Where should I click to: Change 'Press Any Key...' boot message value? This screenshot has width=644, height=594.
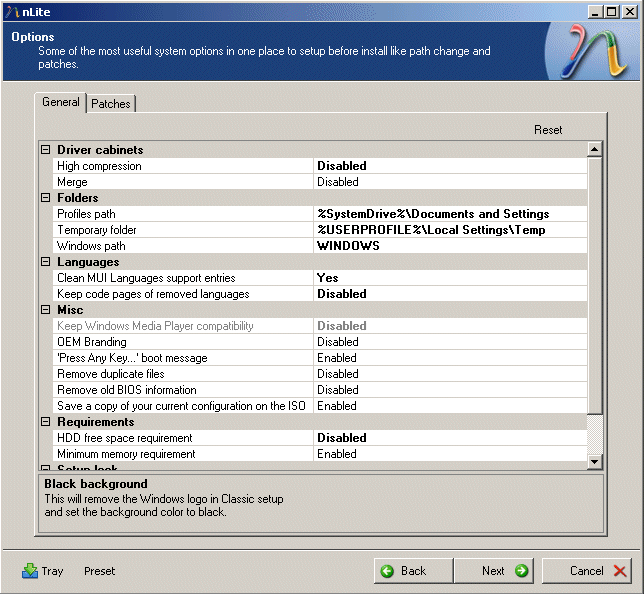pyautogui.click(x=450, y=358)
